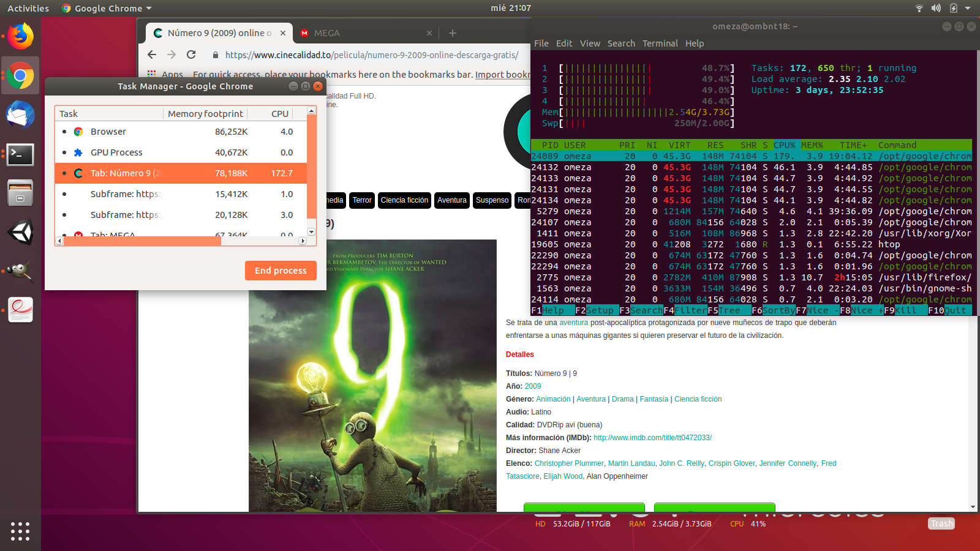Launch Thunderbird mail from the dock
Image resolution: width=980 pixels, height=551 pixels.
(20, 114)
